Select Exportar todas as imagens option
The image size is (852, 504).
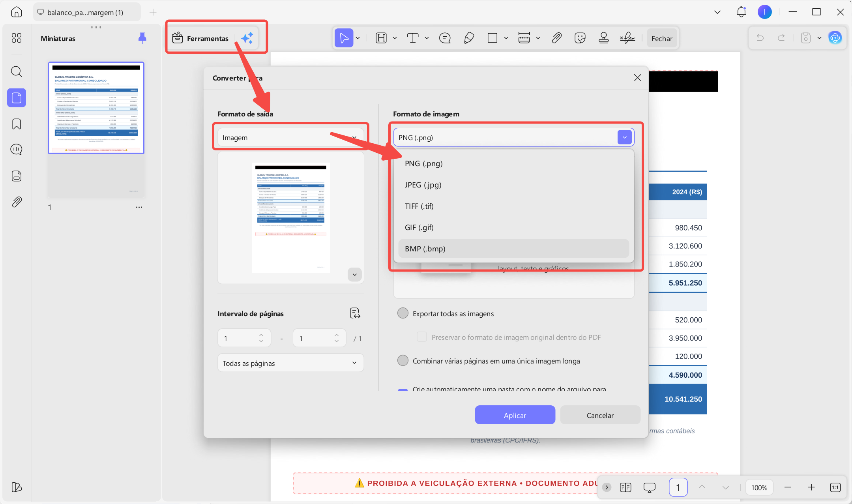tap(403, 313)
